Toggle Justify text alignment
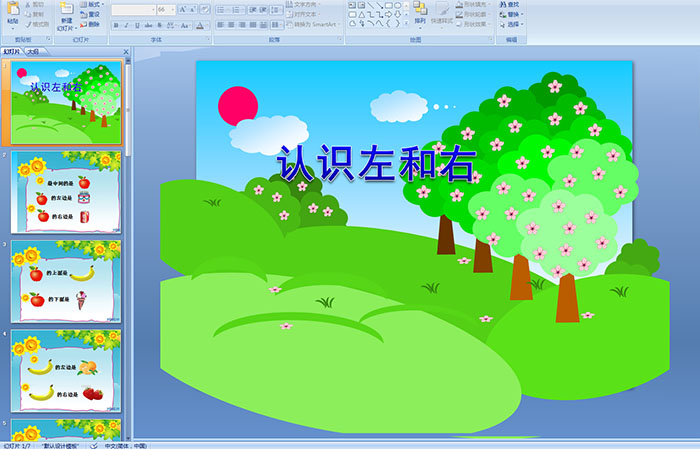700x449 pixels. (x=253, y=25)
